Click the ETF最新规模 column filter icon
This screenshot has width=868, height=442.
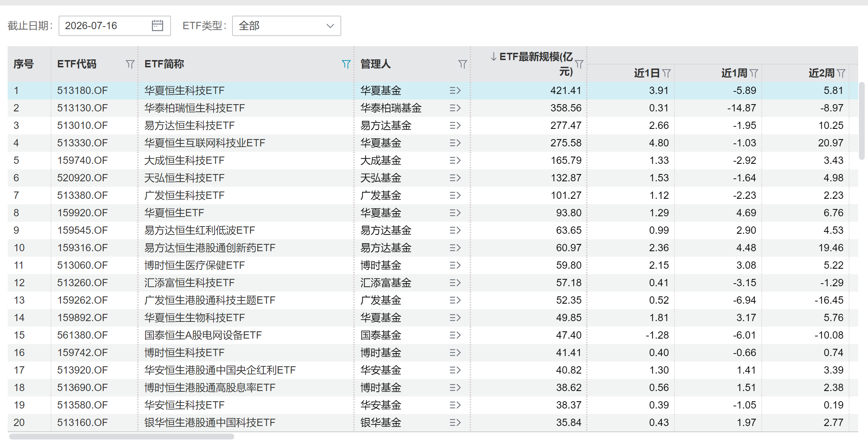(579, 64)
